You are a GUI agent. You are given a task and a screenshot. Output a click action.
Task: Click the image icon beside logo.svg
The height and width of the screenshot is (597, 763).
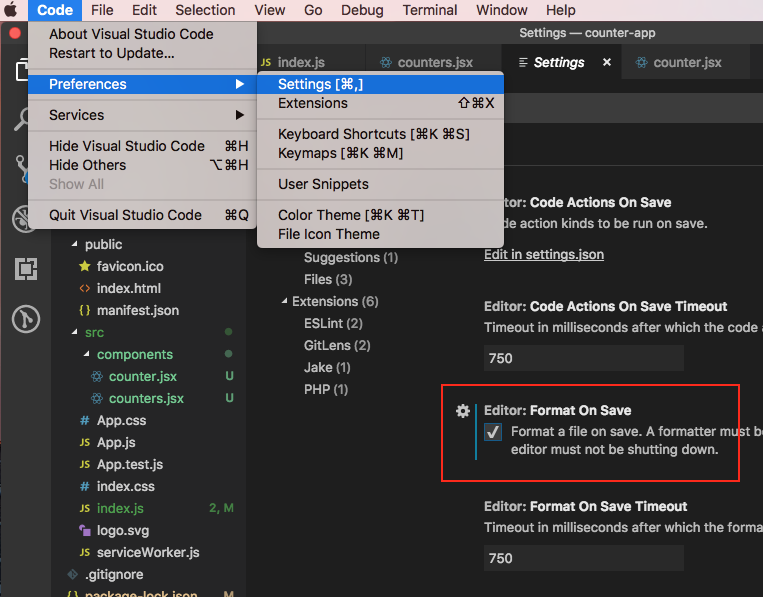point(85,530)
